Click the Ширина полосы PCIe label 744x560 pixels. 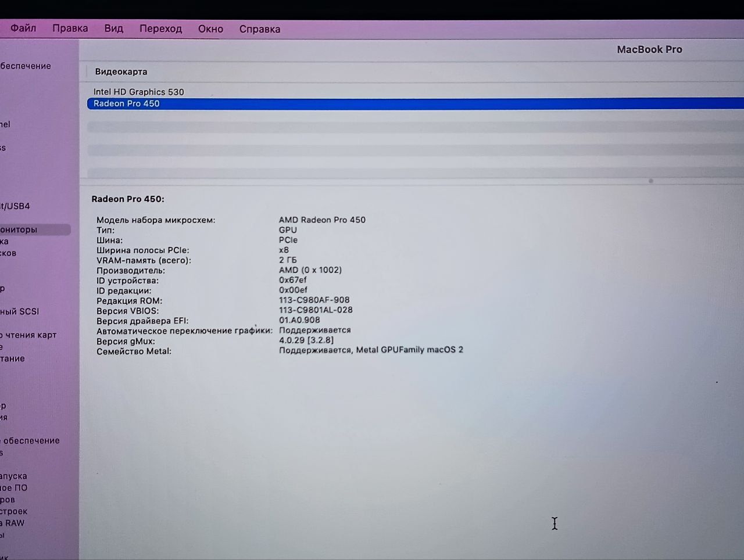tap(143, 250)
